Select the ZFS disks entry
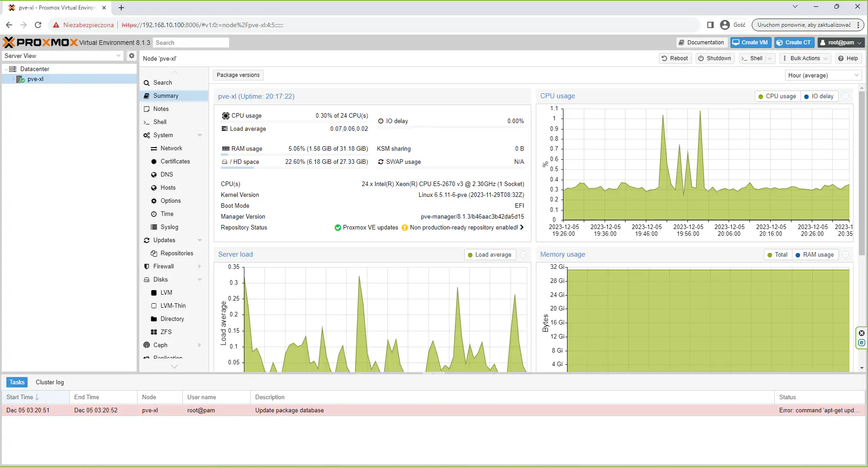Image resolution: width=868 pixels, height=468 pixels. (x=166, y=332)
